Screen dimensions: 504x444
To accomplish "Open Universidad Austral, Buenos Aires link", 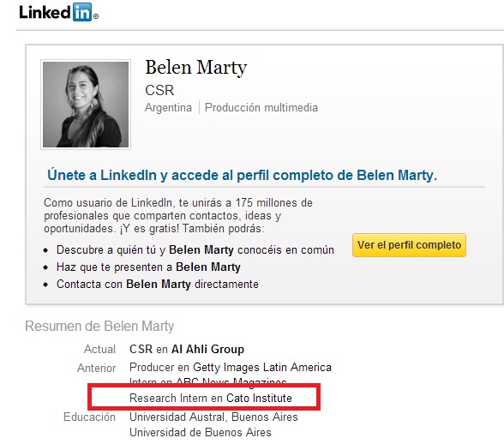I will (x=213, y=417).
